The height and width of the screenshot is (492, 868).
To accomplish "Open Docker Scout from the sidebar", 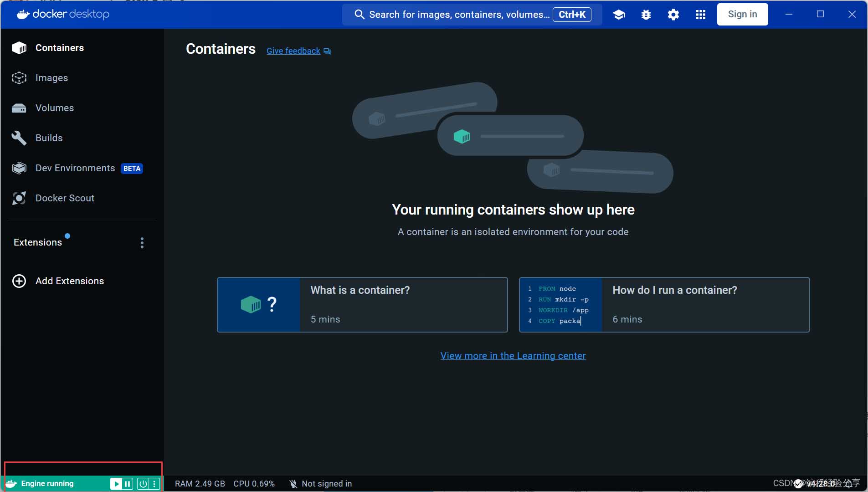I will point(66,198).
